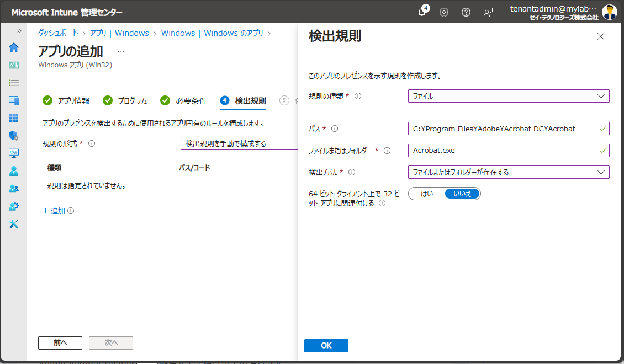Open the help question mark icon
This screenshot has width=624, height=364.
coord(466,12)
